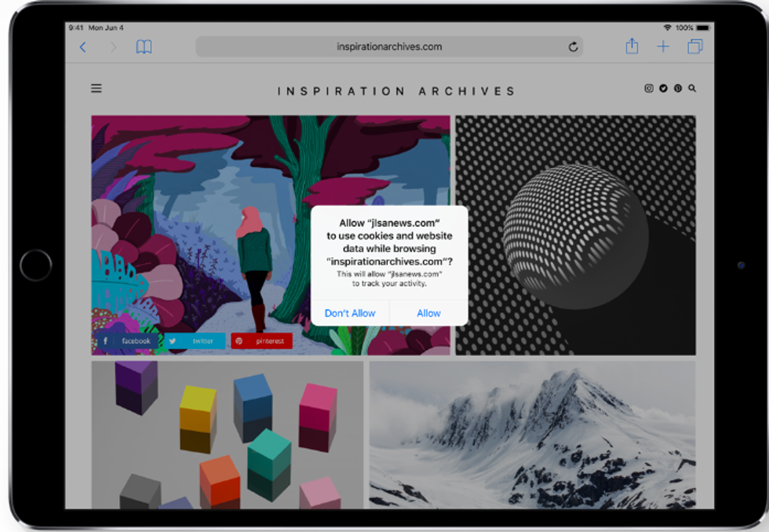Open the Twitter icon in site header
769x532 pixels.
663,89
